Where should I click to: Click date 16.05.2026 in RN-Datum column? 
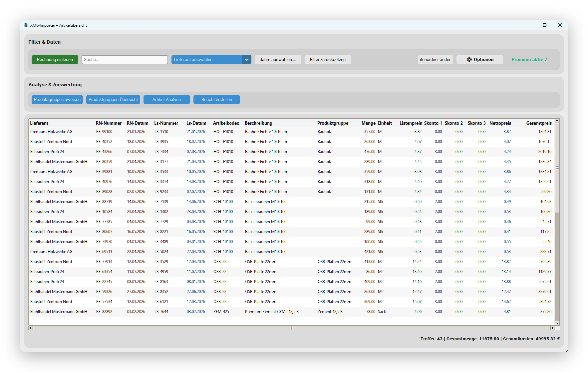tap(136, 232)
